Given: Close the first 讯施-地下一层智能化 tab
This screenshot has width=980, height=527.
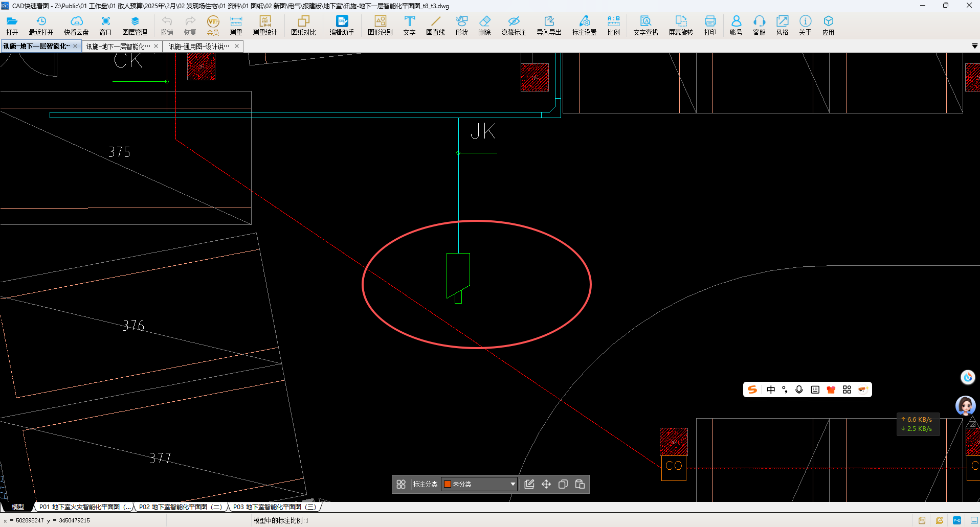Looking at the screenshot, I should (75, 46).
